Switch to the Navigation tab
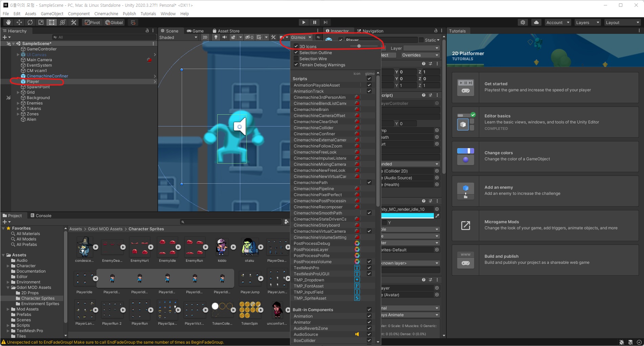 click(370, 31)
